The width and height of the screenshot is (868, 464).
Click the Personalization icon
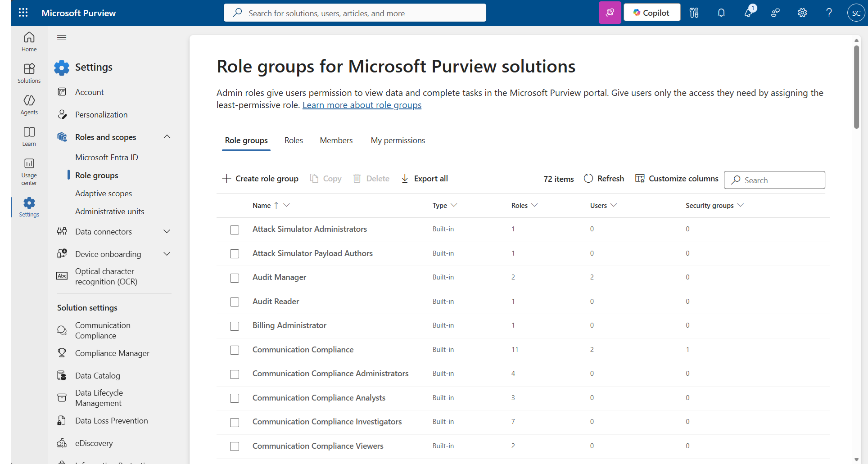click(x=62, y=114)
